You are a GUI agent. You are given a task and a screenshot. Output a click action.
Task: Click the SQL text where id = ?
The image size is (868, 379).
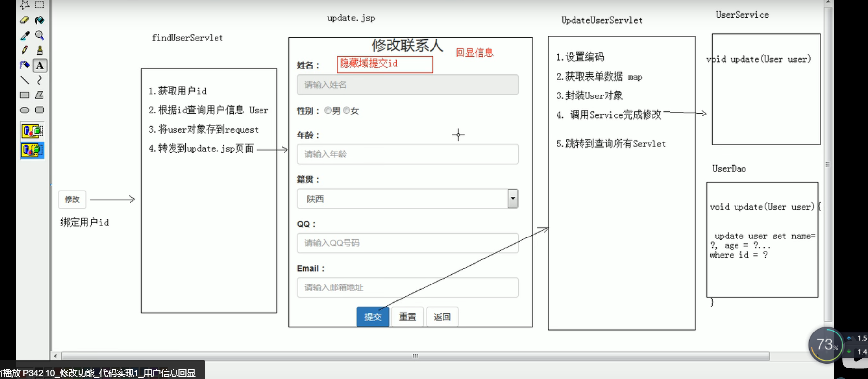pyautogui.click(x=738, y=255)
